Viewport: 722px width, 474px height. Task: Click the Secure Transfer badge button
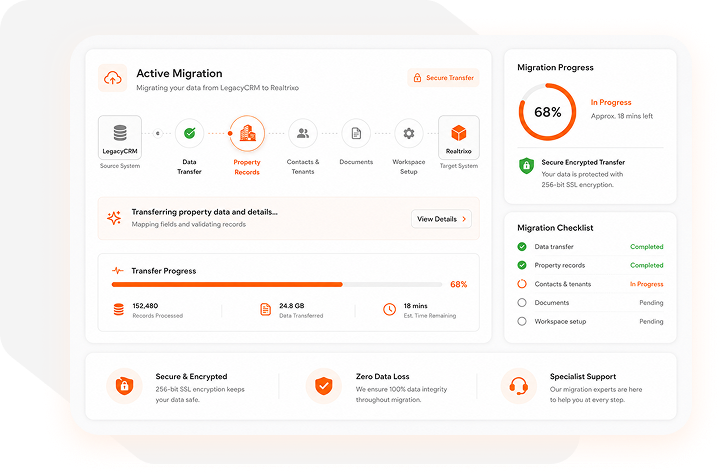(x=443, y=77)
